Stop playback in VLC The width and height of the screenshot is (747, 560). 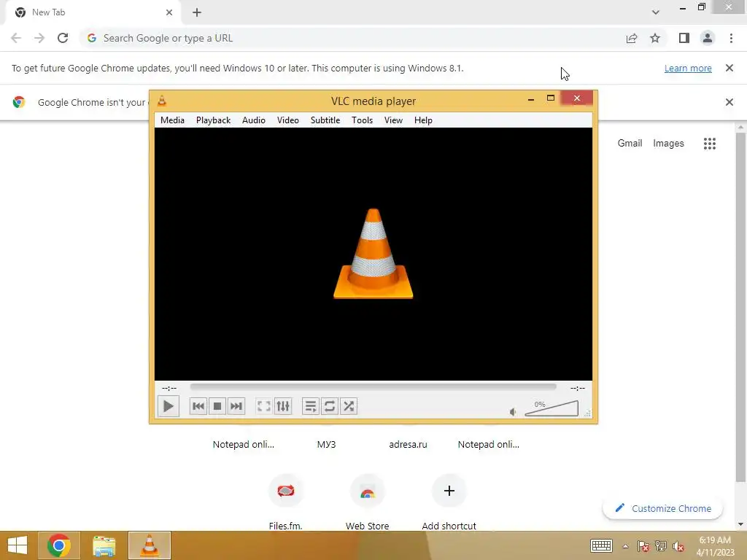pyautogui.click(x=217, y=406)
